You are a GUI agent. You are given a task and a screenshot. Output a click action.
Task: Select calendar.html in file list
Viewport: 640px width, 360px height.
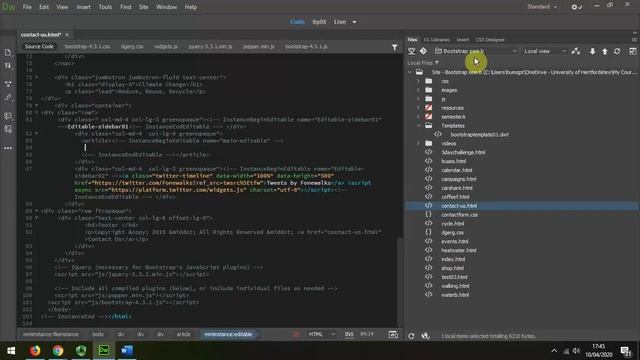[456, 170]
